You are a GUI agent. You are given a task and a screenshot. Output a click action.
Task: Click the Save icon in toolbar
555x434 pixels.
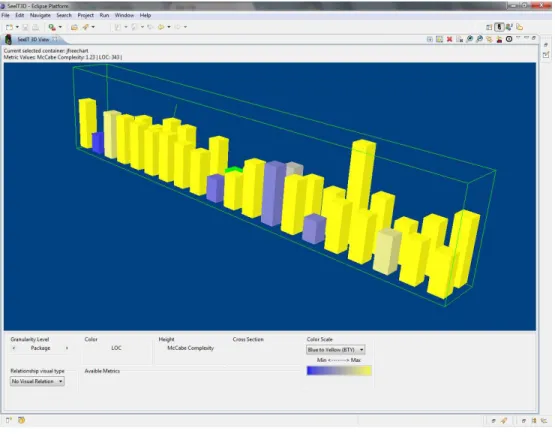click(25, 27)
